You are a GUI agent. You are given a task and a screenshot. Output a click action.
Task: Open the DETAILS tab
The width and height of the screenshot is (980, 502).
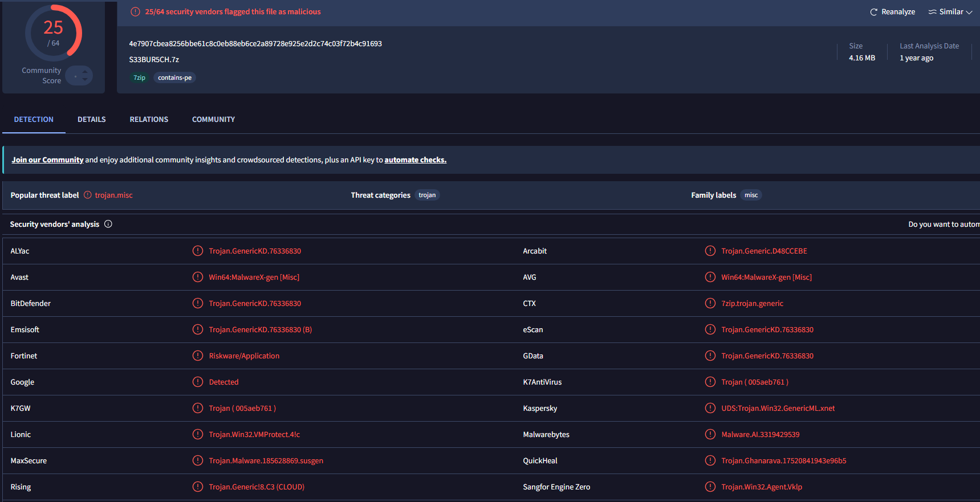[x=92, y=120]
